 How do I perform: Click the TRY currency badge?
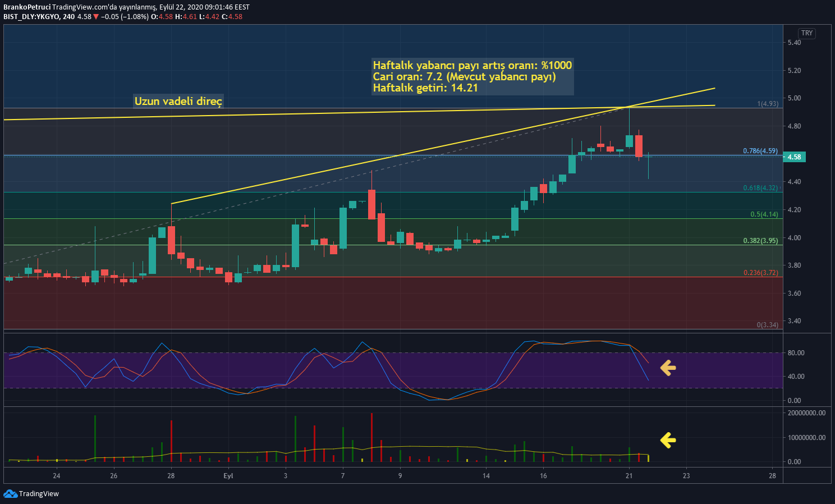807,33
